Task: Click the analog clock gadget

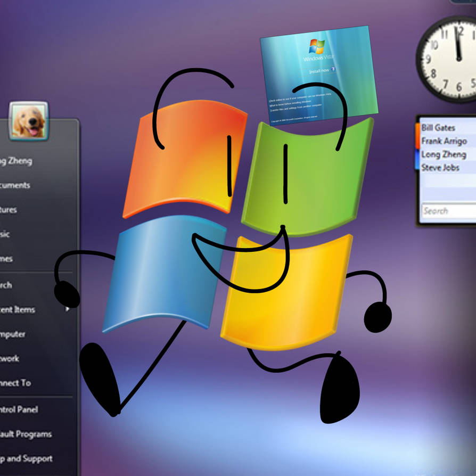Action: [447, 59]
